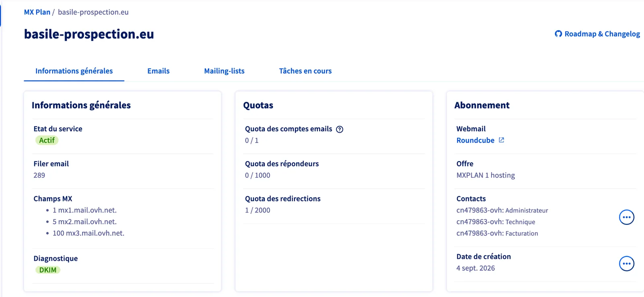Click the basile-prospection.eu page heading
Viewport: 644px width, 297px height.
pos(89,34)
